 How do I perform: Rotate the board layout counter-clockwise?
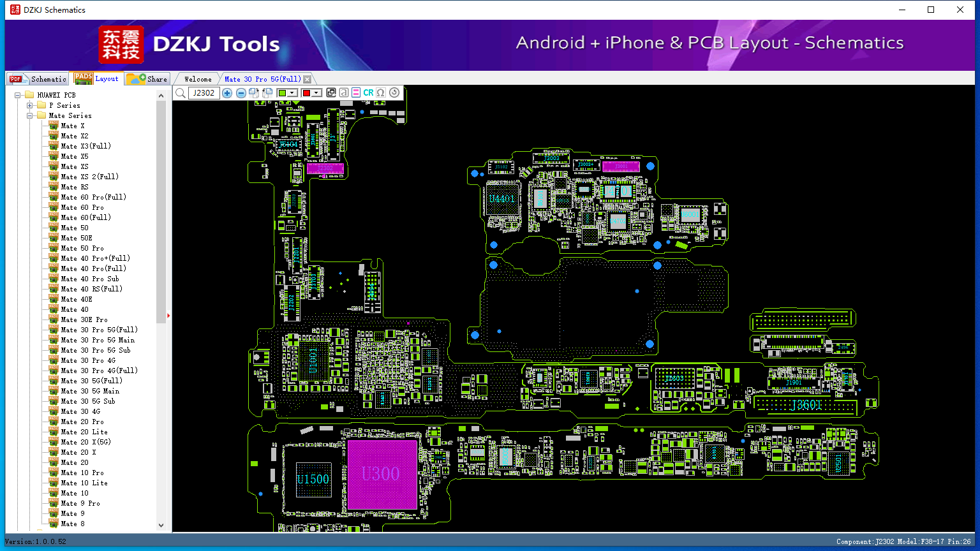pos(267,93)
